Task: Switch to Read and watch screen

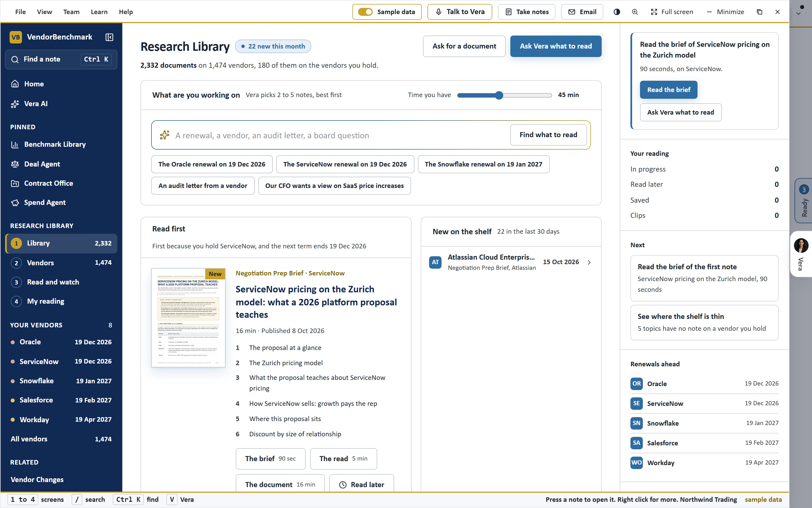Action: (x=61, y=282)
